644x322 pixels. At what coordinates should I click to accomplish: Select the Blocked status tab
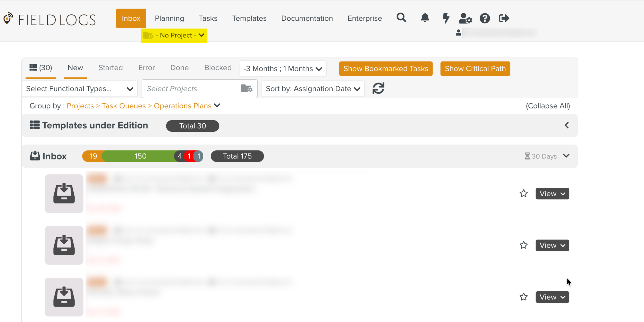pyautogui.click(x=218, y=67)
